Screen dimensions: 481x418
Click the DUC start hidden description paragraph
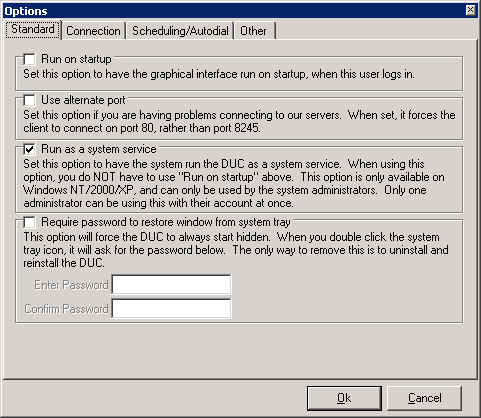[236, 250]
